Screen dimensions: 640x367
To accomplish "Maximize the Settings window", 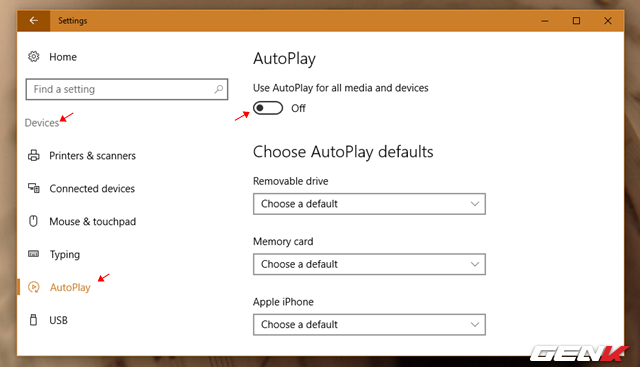I will (576, 20).
